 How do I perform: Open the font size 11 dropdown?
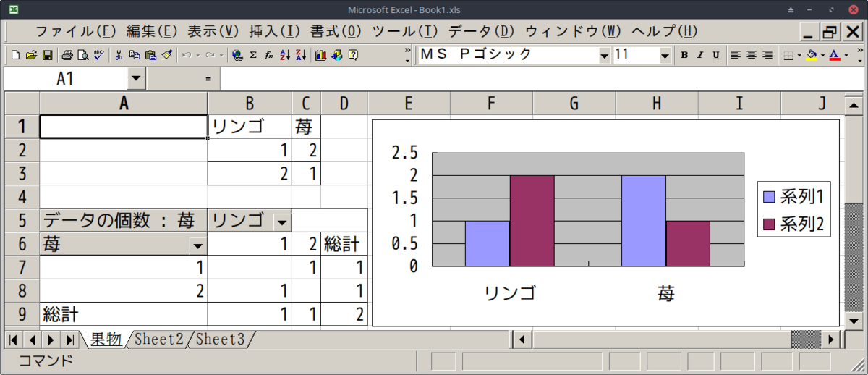point(665,55)
